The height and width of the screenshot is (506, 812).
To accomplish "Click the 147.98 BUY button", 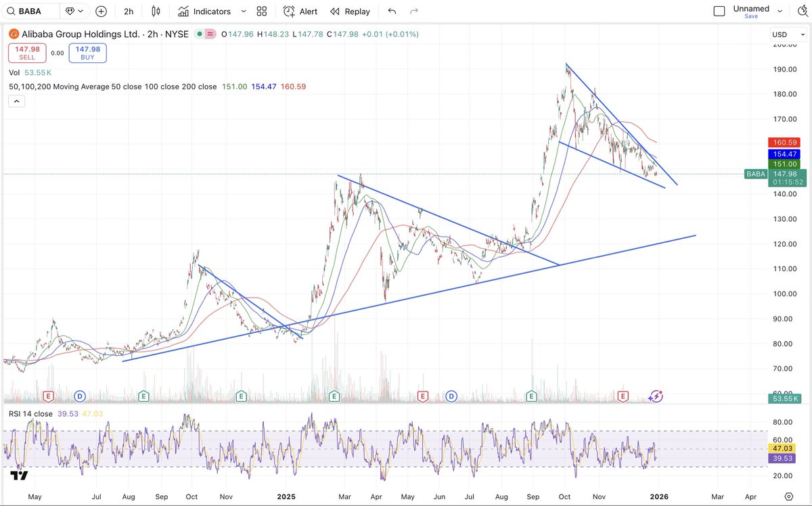I will tap(88, 53).
